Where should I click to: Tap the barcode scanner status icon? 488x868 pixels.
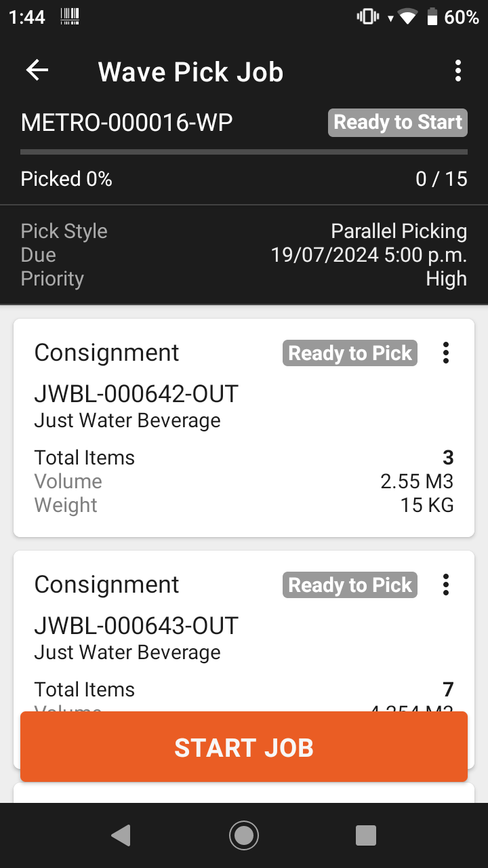pos(69,17)
